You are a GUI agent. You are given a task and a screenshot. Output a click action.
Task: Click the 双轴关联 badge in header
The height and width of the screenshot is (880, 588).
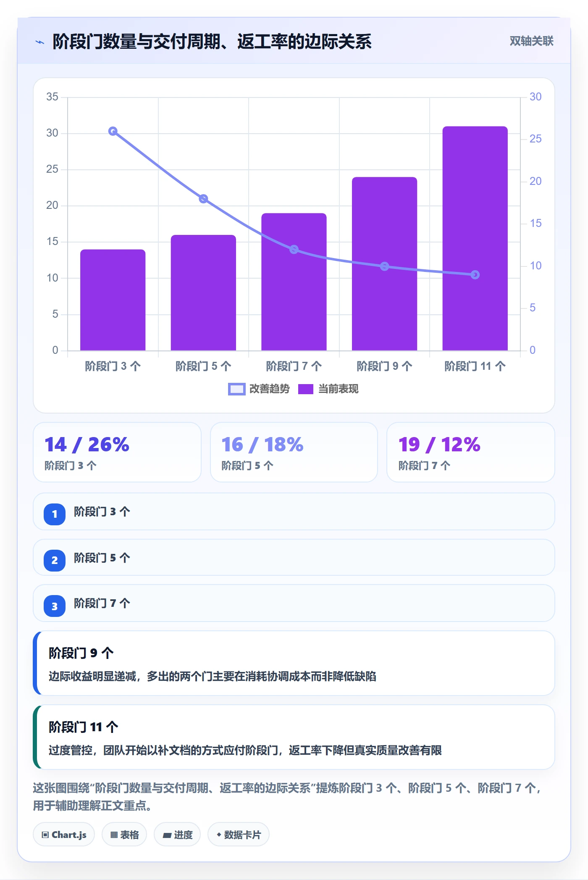[x=531, y=41]
